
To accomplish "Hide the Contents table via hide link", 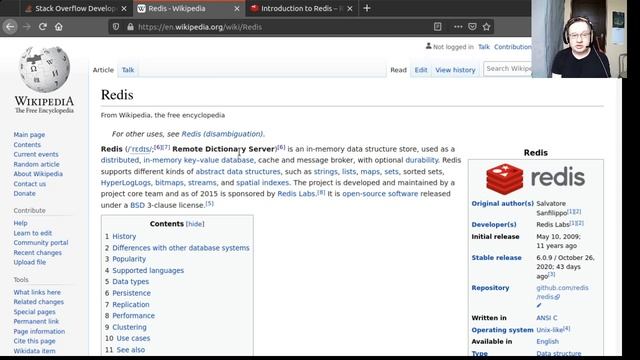I will pyautogui.click(x=195, y=224).
